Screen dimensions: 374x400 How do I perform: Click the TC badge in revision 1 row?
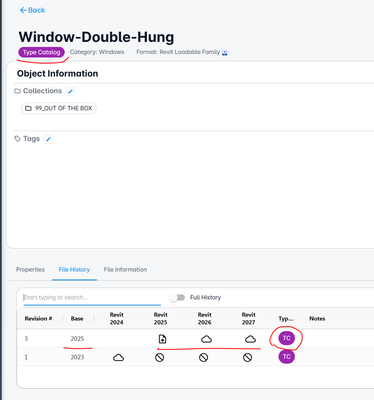point(287,357)
